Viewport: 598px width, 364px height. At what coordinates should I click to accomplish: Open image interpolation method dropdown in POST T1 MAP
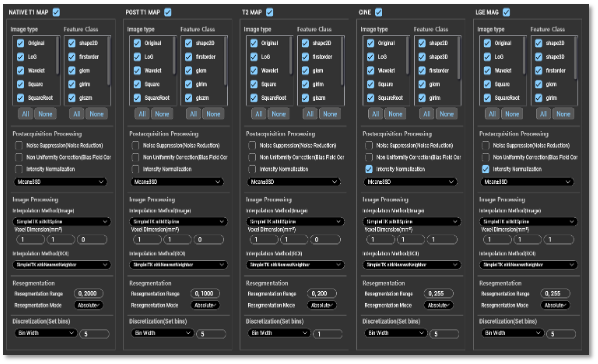click(179, 222)
